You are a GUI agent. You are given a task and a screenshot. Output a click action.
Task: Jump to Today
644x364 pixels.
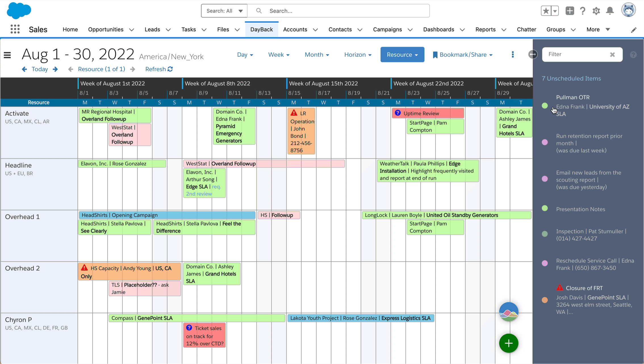click(40, 69)
